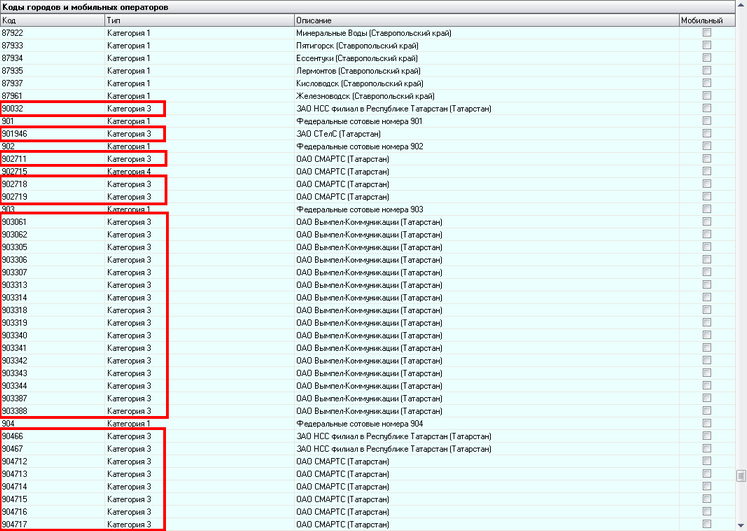Sort table by the Тип column header
The image size is (747, 531).
[x=199, y=20]
